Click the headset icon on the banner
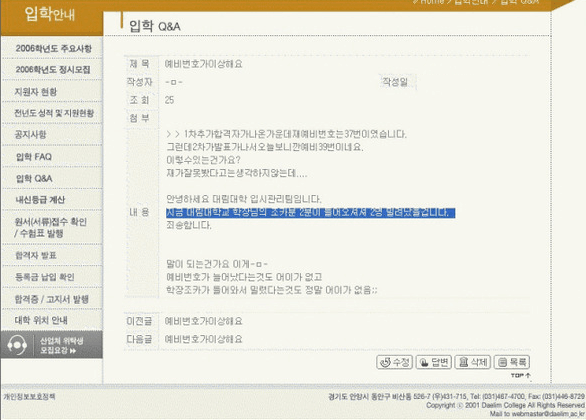 click(x=17, y=345)
